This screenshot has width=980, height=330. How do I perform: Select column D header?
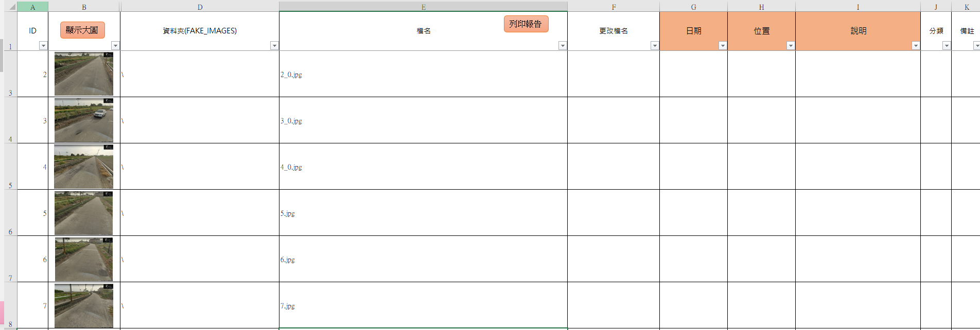click(200, 7)
